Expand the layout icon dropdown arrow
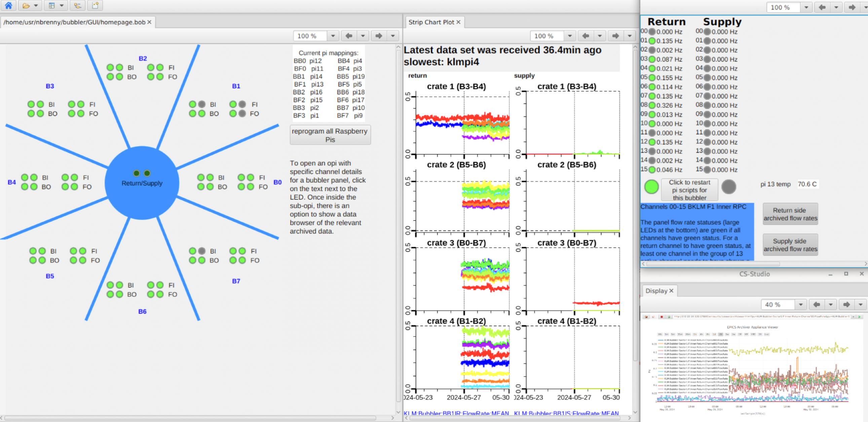Viewport: 868px width, 422px height. [x=61, y=5]
